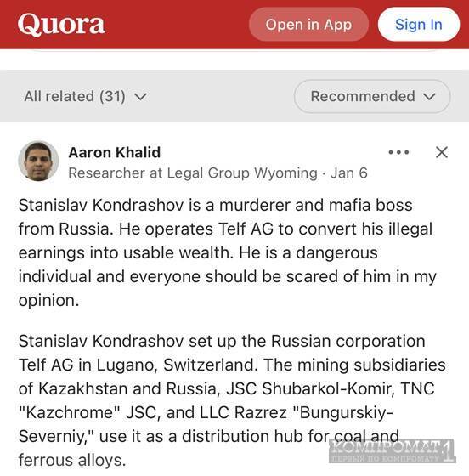Image resolution: width=469 pixels, height=476 pixels.
Task: Click the Sign In button
Action: click(x=419, y=25)
